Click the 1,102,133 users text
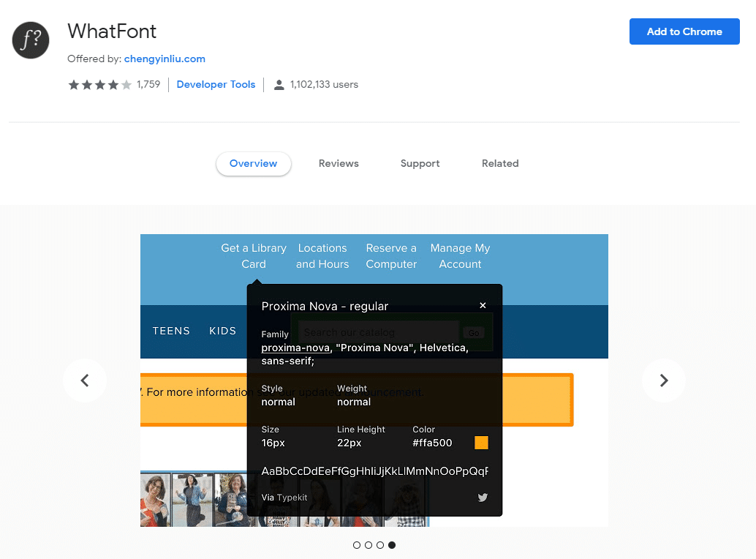This screenshot has height=559, width=756. point(324,84)
